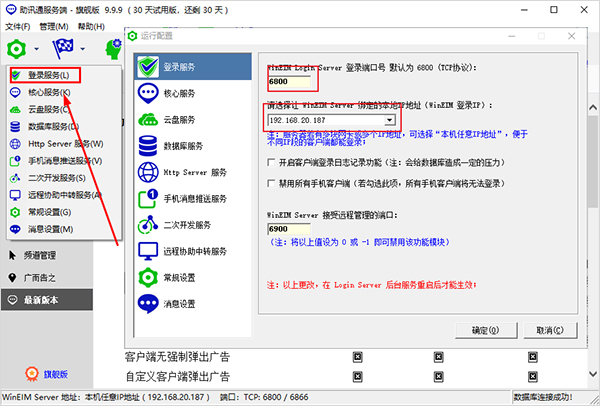Click status text 数据库连接成功!
Viewport: 600px width, 406px height.
tap(543, 397)
